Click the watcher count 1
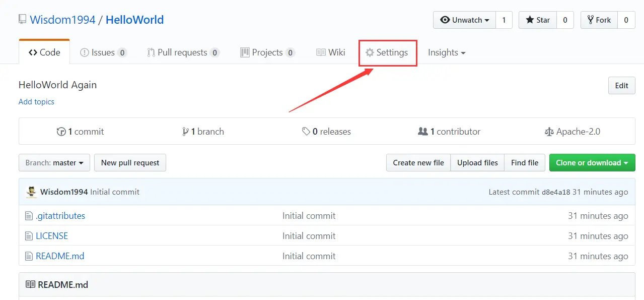 504,20
